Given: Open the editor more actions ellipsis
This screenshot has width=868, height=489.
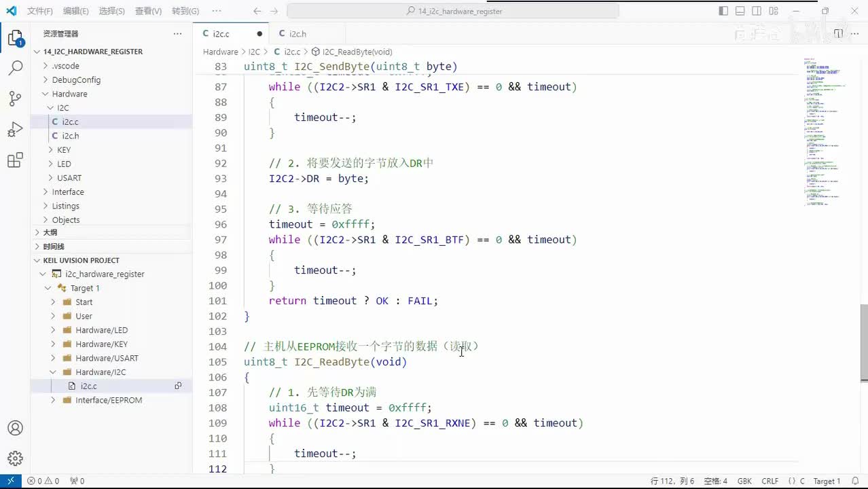Looking at the screenshot, I should point(855,33).
